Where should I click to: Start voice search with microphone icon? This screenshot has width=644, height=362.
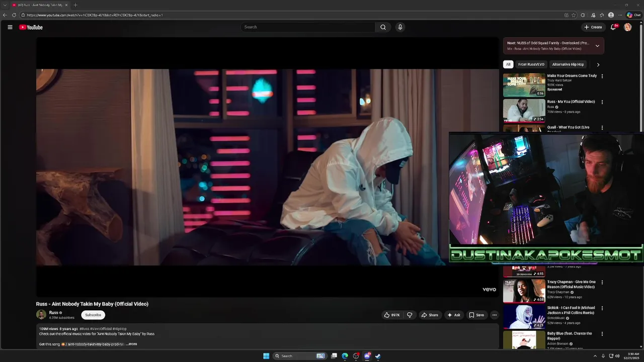[x=400, y=27]
